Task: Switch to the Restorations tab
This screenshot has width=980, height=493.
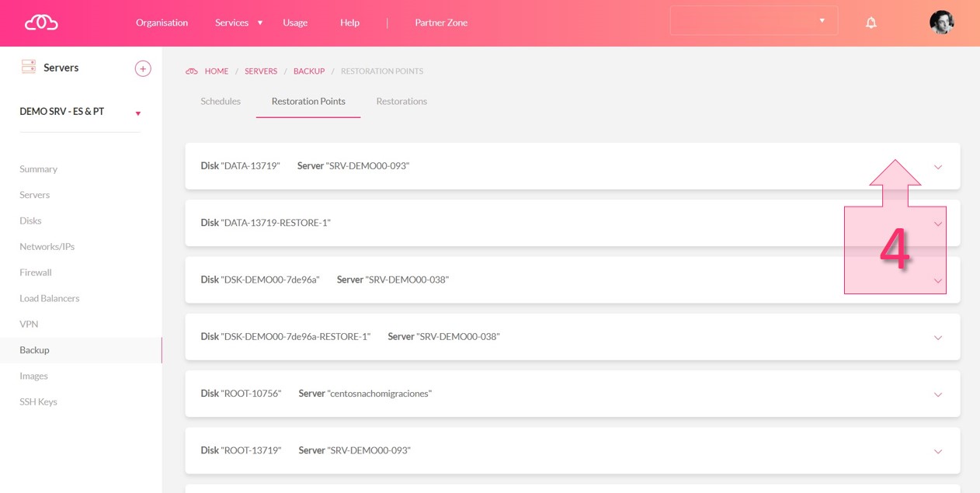Action: 401,102
